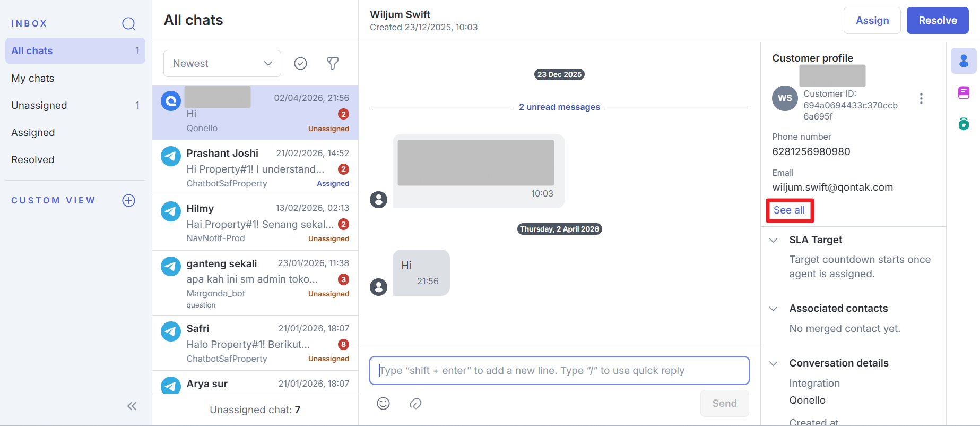Resolve the current conversation
Screen dimensions: 980x426
(x=937, y=21)
